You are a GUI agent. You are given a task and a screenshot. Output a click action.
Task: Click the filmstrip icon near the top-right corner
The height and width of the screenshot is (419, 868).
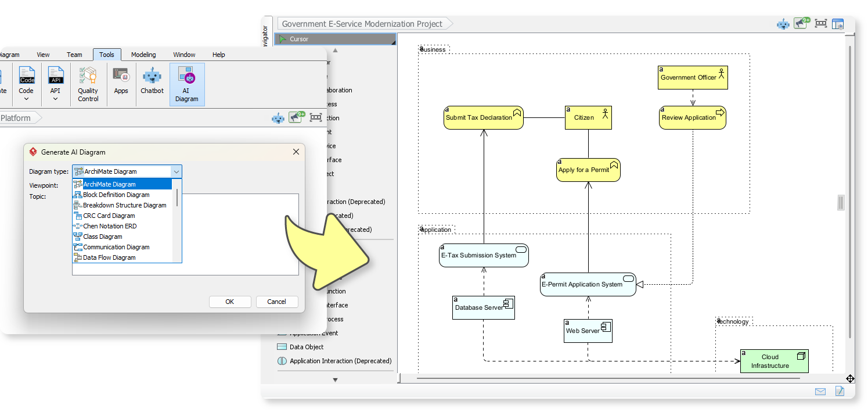821,23
